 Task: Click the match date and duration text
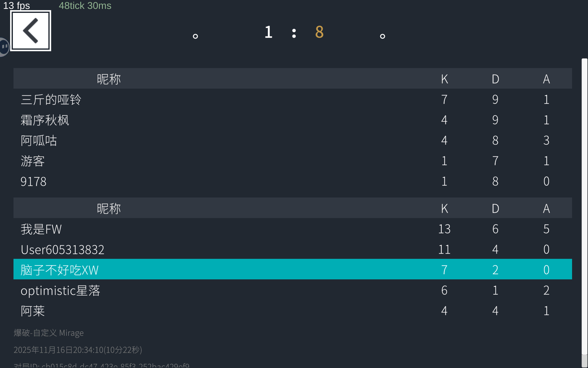[x=78, y=350]
